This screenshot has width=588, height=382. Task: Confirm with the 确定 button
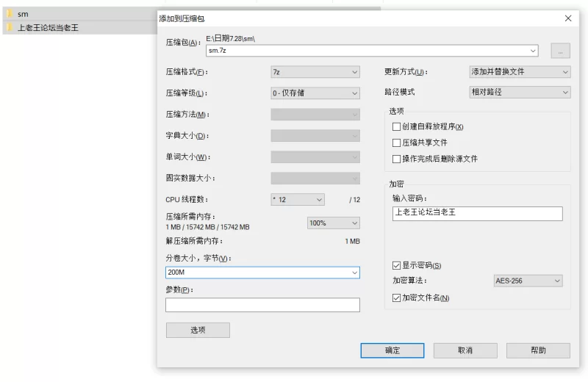(392, 350)
